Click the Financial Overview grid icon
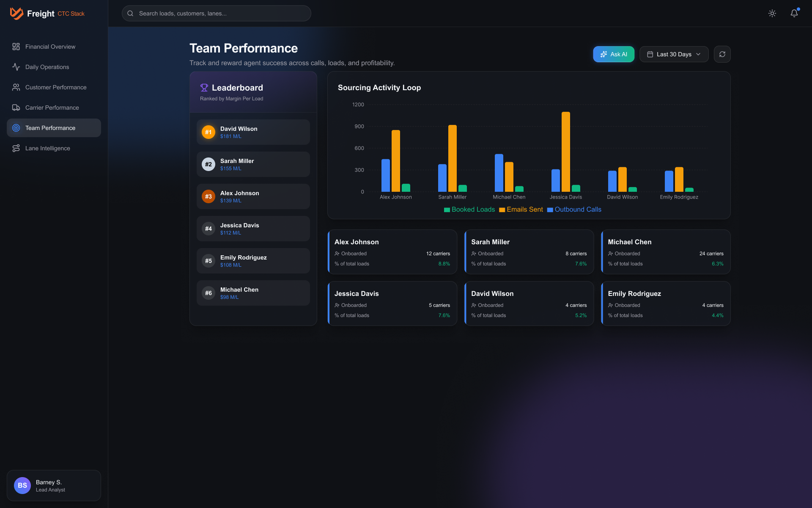The height and width of the screenshot is (508, 812). tap(16, 47)
